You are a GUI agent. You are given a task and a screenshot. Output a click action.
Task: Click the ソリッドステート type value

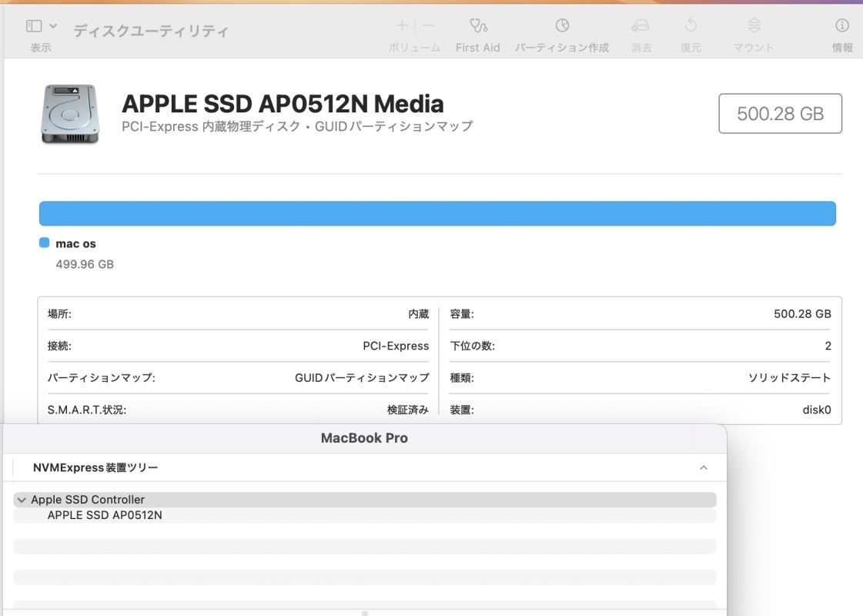(x=789, y=377)
